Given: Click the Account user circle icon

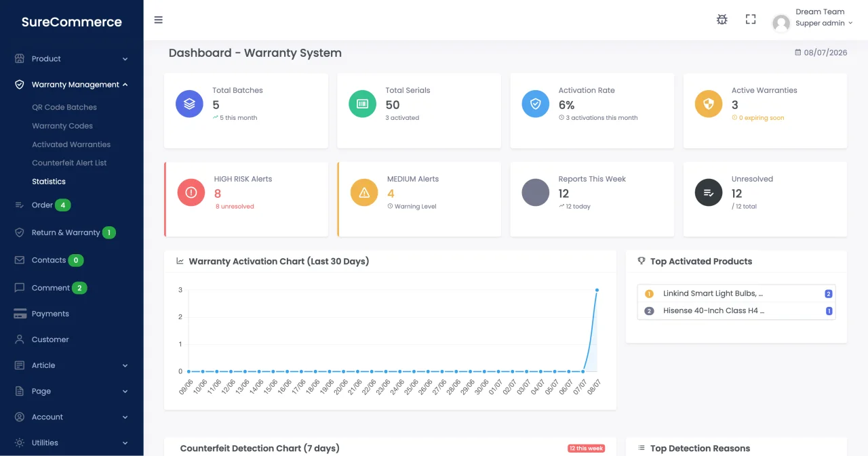Looking at the screenshot, I should (20, 417).
